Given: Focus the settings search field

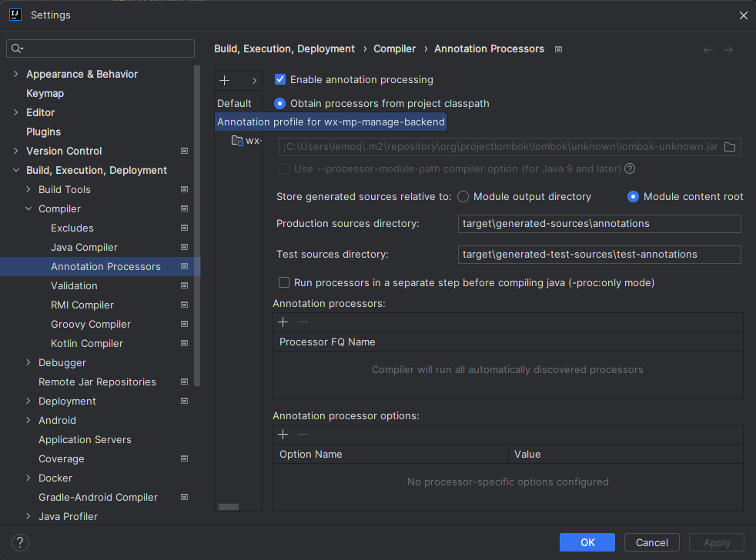Looking at the screenshot, I should click(x=100, y=48).
